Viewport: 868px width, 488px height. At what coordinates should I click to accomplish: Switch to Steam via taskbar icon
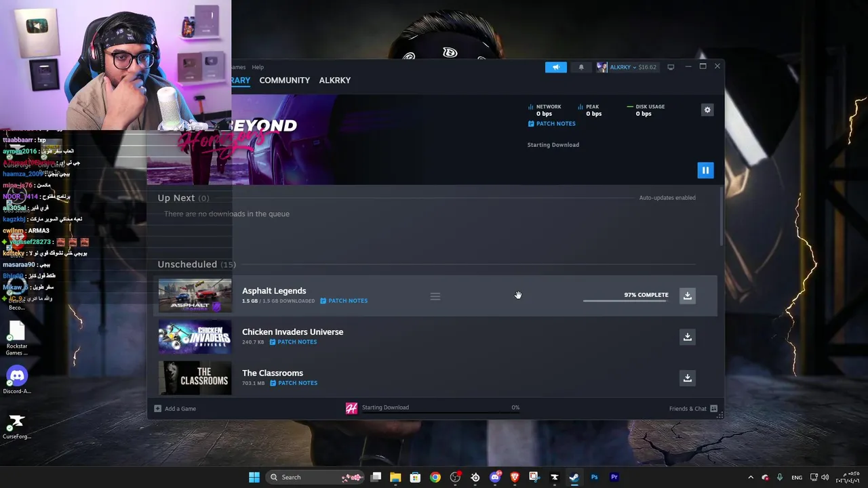click(x=574, y=477)
